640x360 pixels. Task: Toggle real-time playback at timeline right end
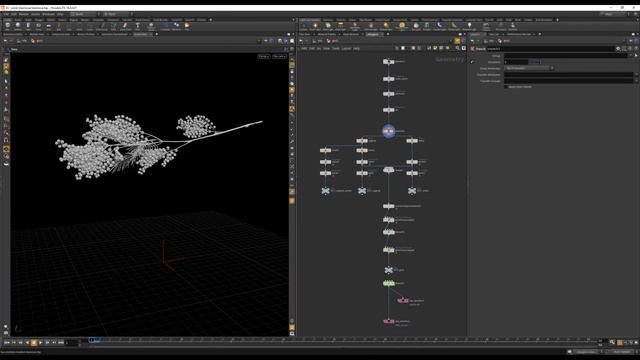(620, 342)
